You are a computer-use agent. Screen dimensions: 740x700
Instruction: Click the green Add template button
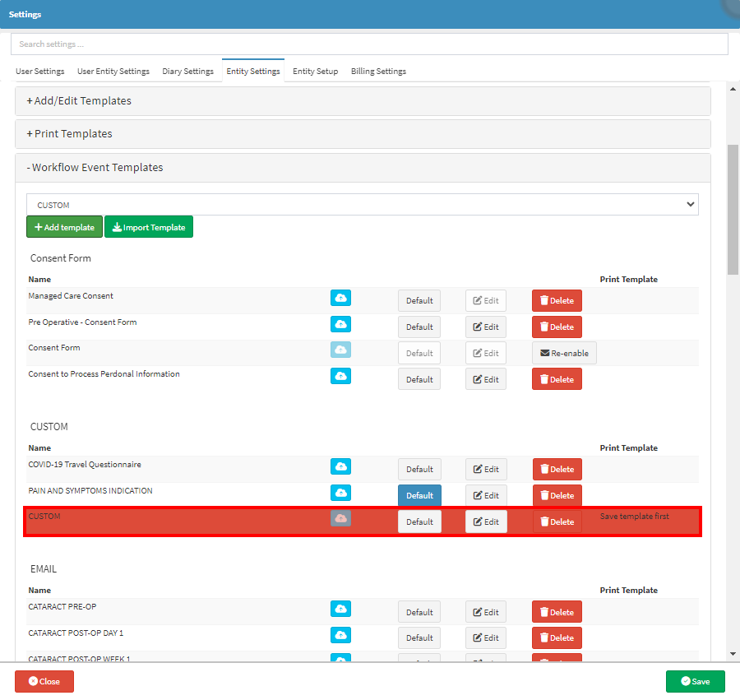[x=64, y=227]
